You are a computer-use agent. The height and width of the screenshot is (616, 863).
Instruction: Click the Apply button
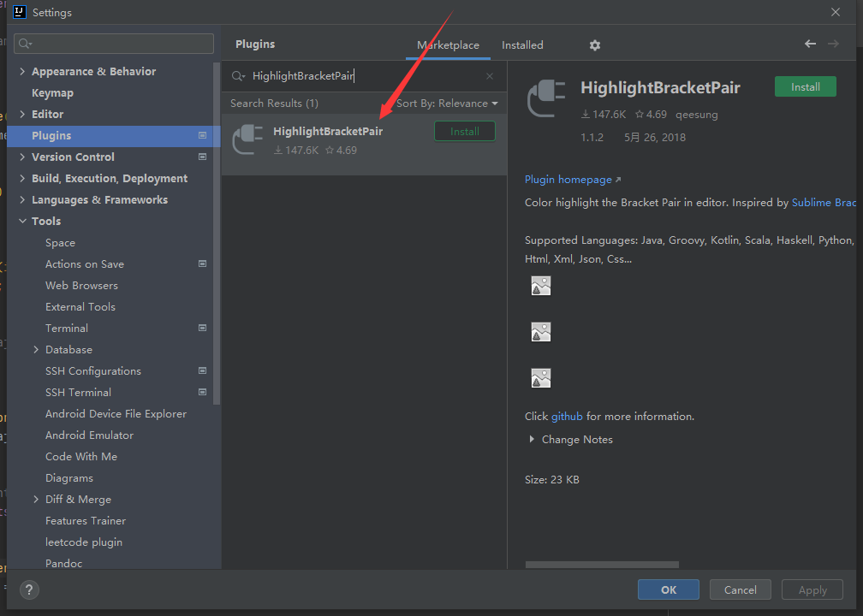tap(812, 589)
